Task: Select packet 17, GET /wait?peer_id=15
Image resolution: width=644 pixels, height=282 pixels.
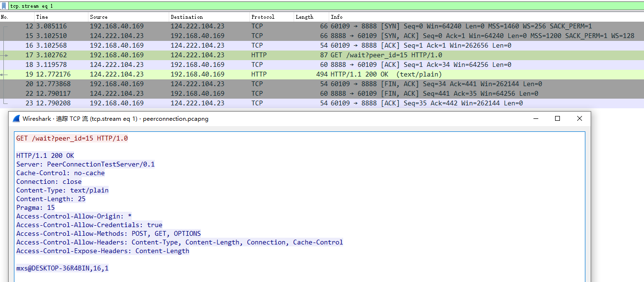Action: [x=322, y=55]
